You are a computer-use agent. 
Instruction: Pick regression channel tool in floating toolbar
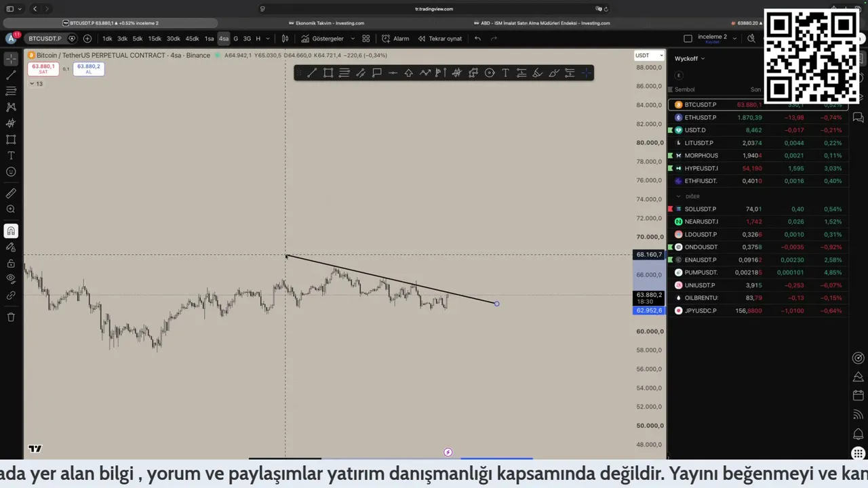point(361,73)
